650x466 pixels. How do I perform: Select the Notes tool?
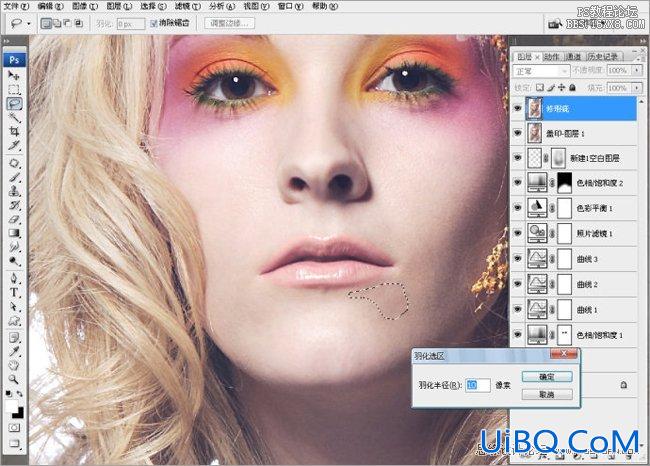tap(14, 337)
